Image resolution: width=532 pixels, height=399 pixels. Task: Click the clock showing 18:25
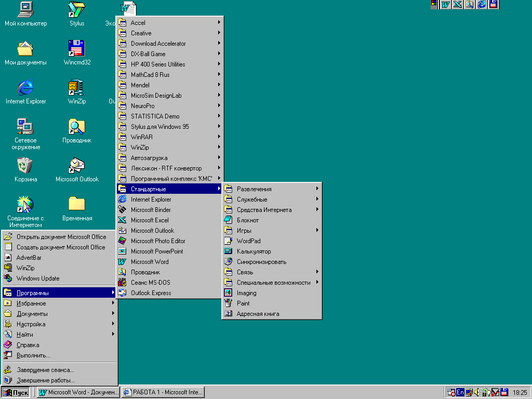520,393
